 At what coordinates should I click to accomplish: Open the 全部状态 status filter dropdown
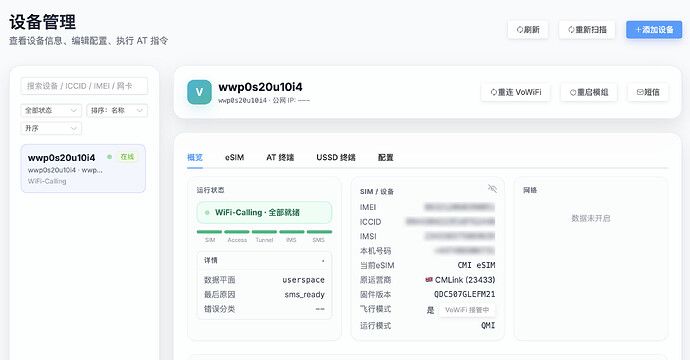click(x=51, y=110)
